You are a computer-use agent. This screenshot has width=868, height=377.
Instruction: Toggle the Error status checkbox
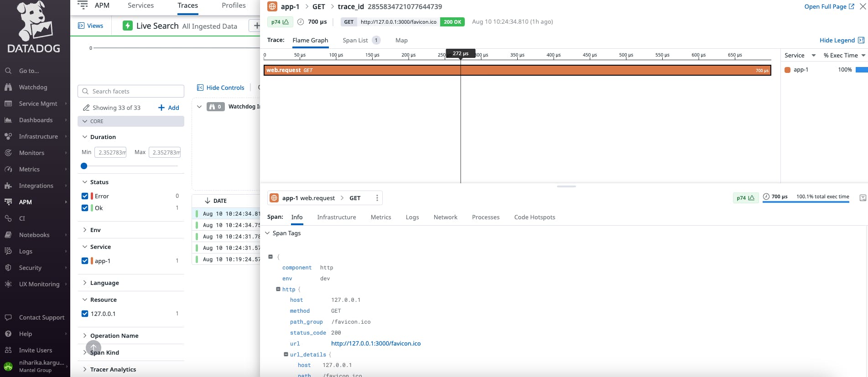(x=85, y=196)
